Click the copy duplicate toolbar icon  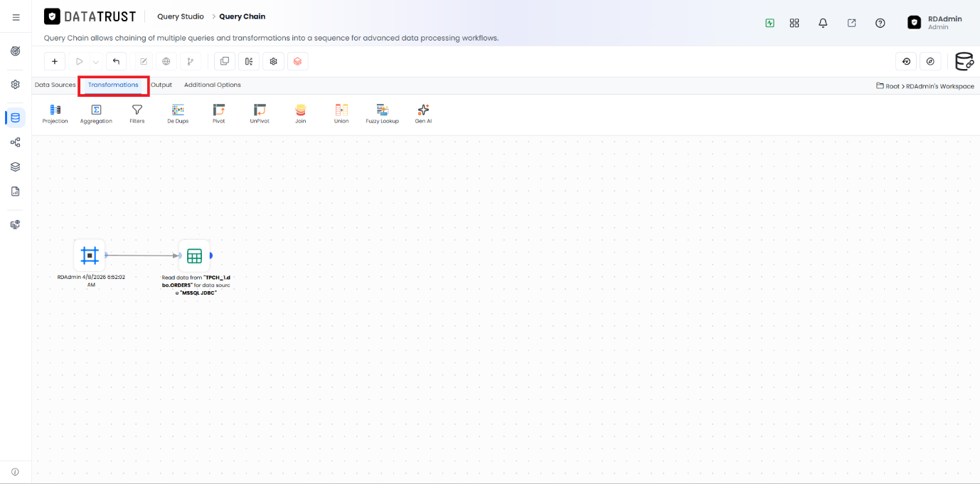pos(225,61)
